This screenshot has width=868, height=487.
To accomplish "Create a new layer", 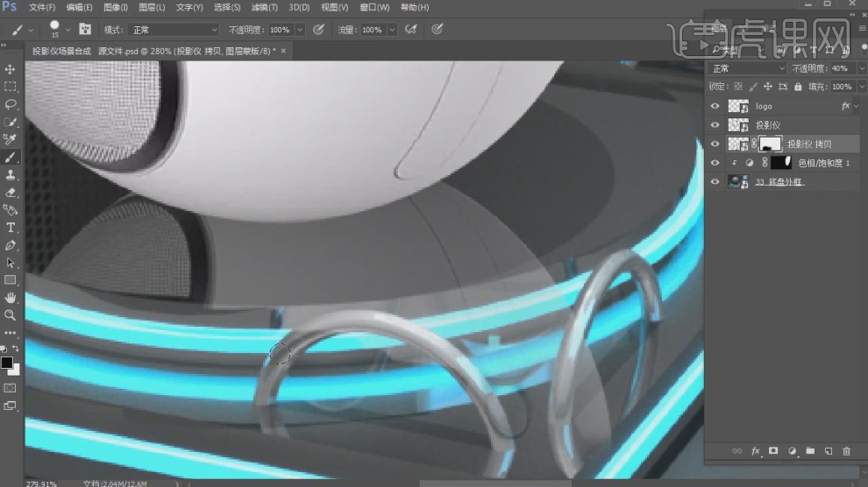I will 829,451.
